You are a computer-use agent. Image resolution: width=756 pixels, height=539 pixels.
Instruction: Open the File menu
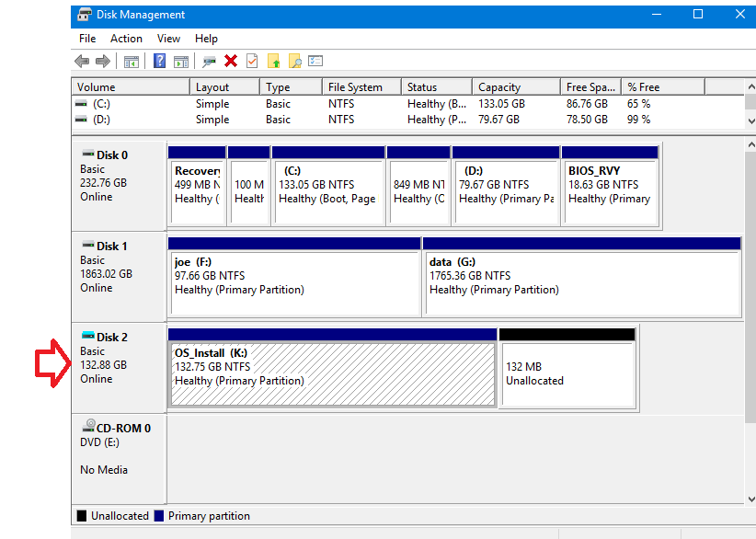(x=87, y=39)
